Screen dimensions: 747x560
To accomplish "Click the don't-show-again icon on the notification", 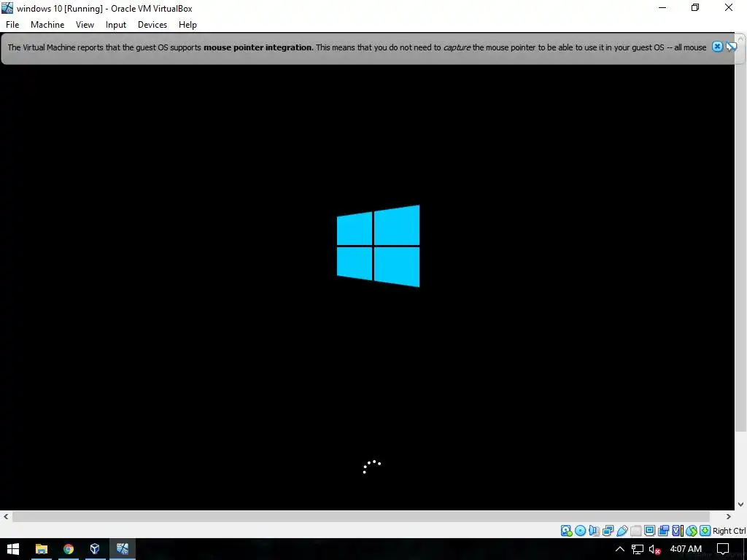I will (731, 47).
